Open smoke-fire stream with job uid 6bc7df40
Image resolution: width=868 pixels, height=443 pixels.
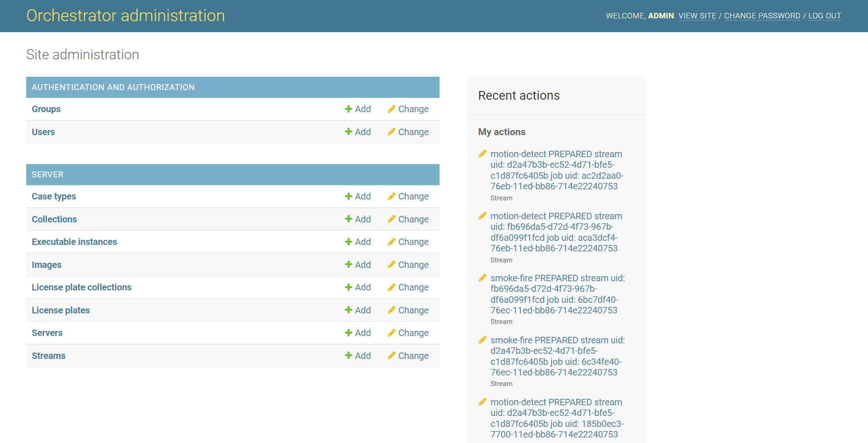coord(557,294)
